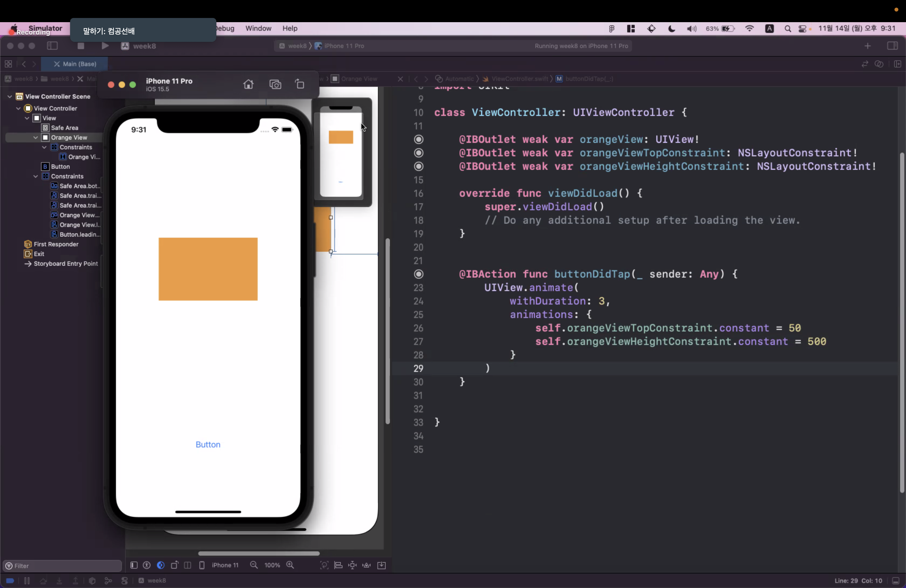Open macOS Control Center icon
Viewport: 906px width, 588px height.
click(802, 28)
